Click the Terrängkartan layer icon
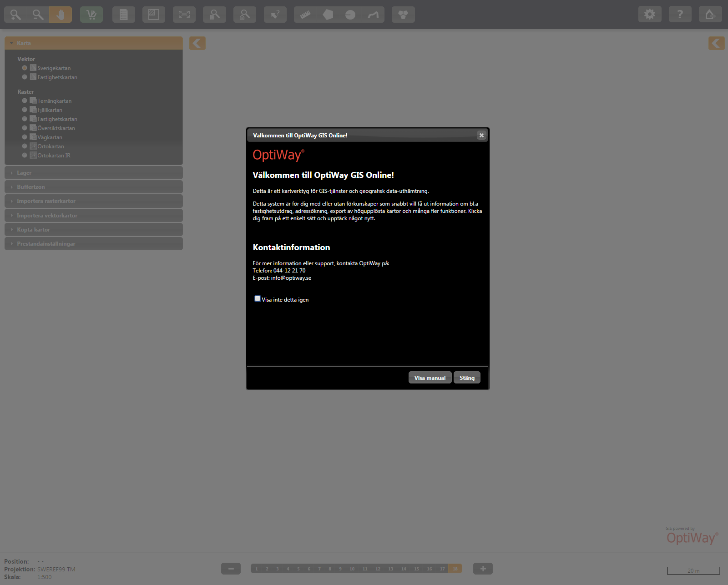728x585 pixels. pos(33,101)
